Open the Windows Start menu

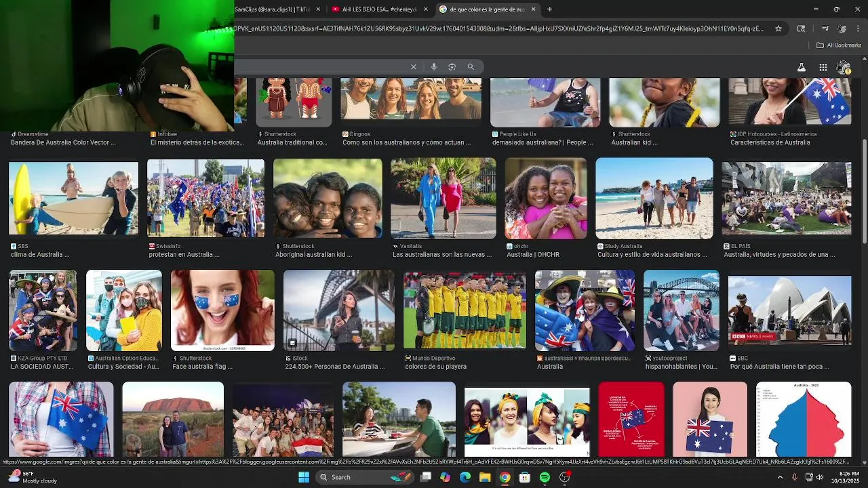(304, 477)
